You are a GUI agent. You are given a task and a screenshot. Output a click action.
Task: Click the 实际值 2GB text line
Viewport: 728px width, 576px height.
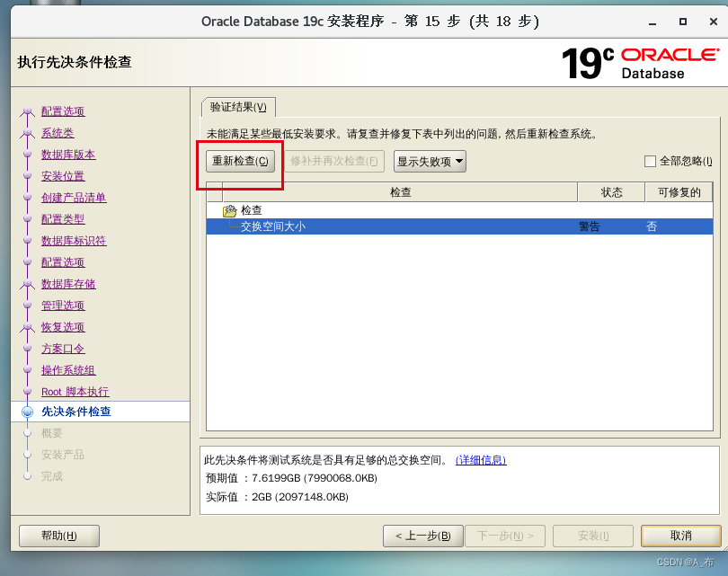click(x=277, y=497)
